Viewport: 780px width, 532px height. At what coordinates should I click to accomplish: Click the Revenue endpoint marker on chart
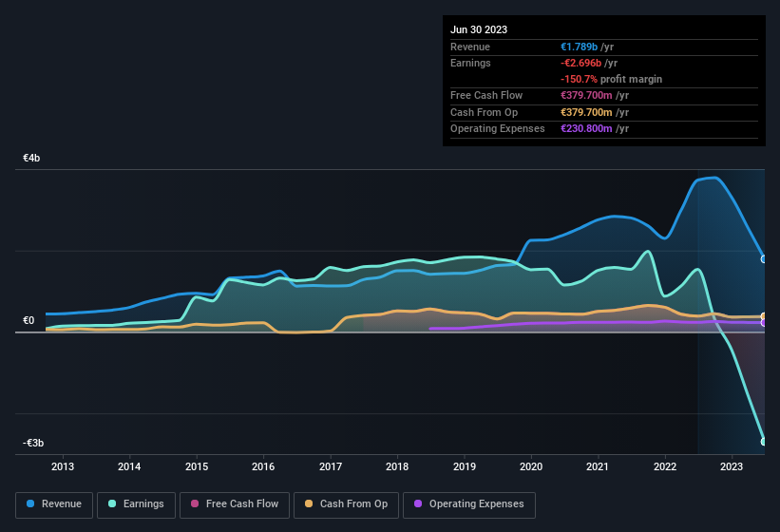click(764, 259)
